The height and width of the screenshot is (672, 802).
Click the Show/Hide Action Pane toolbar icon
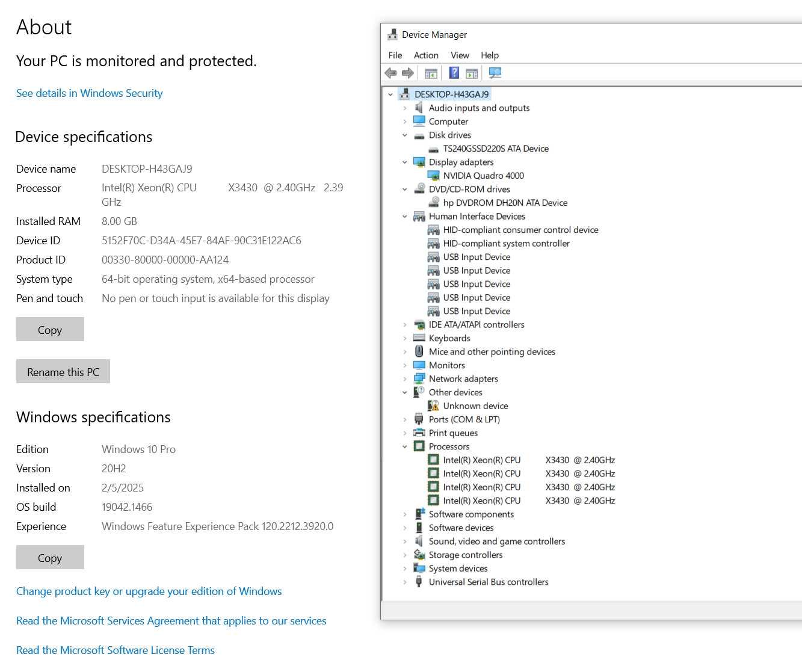[x=472, y=73]
